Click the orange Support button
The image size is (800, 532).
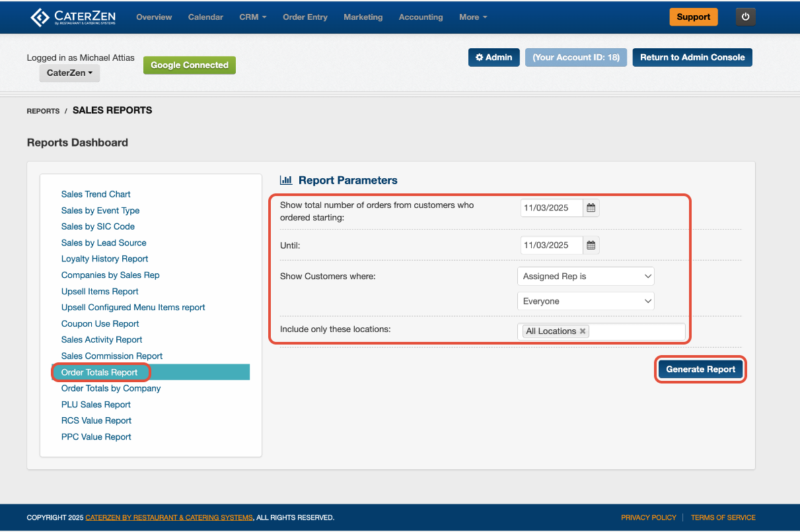694,17
